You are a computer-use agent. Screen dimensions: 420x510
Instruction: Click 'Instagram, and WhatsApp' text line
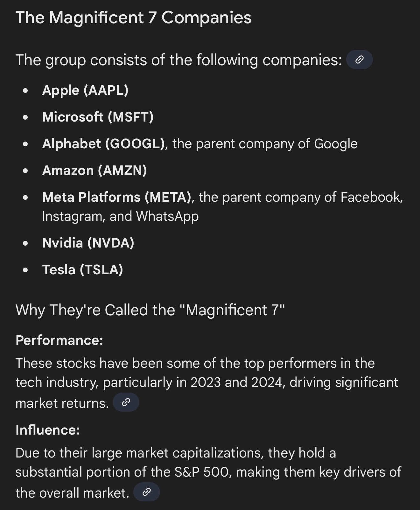(x=120, y=216)
